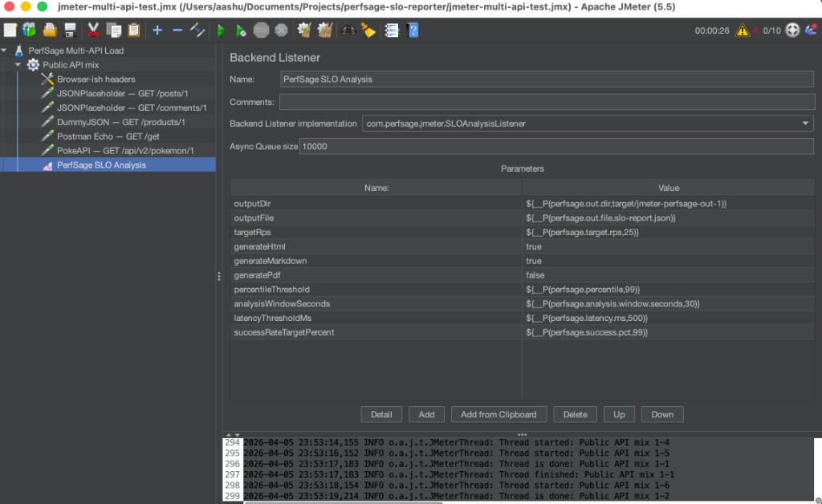The width and height of the screenshot is (822, 504).
Task: Click the elapsed time 00:00:26 display
Action: pyautogui.click(x=712, y=31)
